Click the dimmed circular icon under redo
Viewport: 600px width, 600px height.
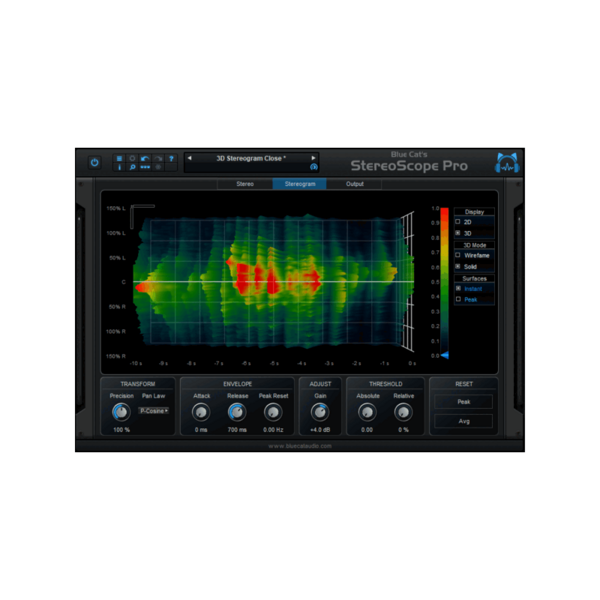pyautogui.click(x=158, y=167)
